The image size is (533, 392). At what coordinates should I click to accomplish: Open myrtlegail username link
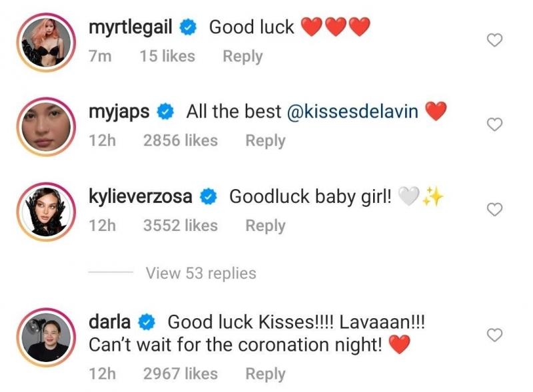point(131,28)
